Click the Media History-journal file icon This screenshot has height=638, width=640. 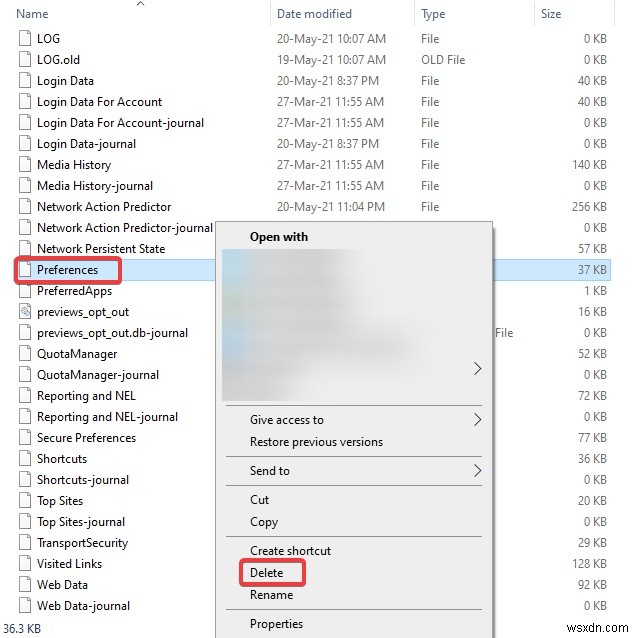pos(25,186)
